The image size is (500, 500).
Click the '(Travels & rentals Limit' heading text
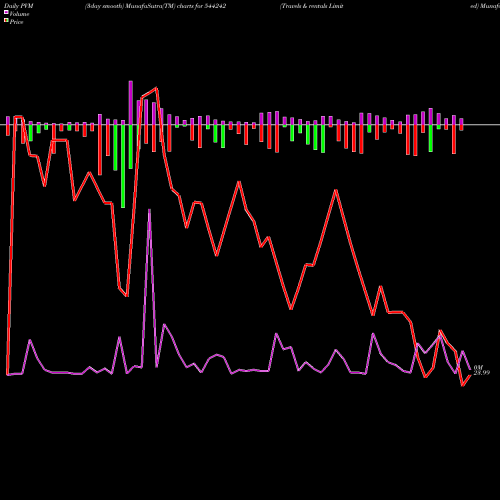tap(312, 6)
